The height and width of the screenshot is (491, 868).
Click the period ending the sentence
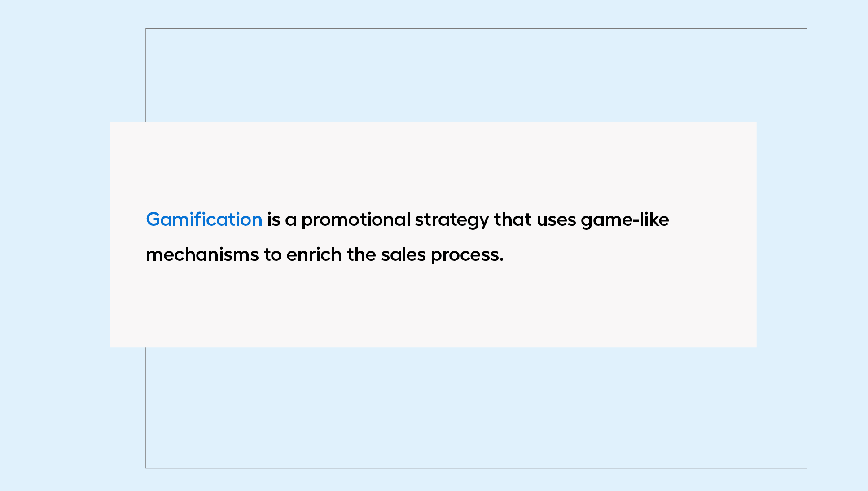502,261
